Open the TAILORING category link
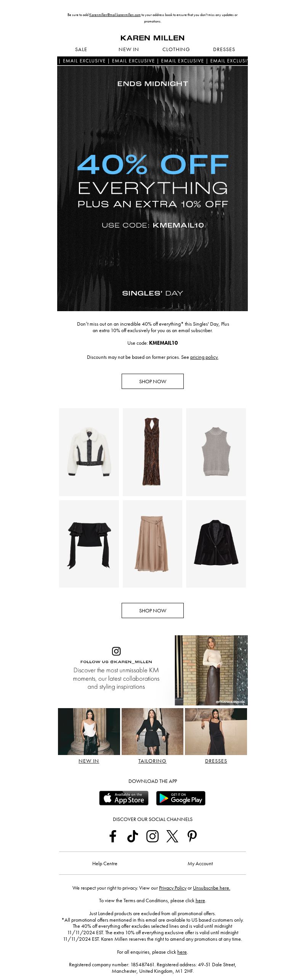 [x=152, y=761]
